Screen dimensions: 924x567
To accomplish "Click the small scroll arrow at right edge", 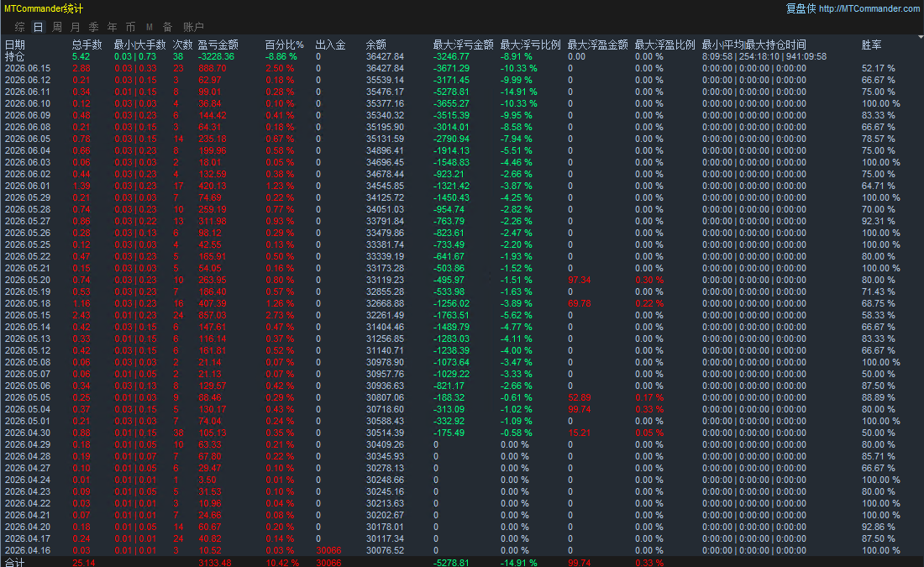I will [x=921, y=37].
